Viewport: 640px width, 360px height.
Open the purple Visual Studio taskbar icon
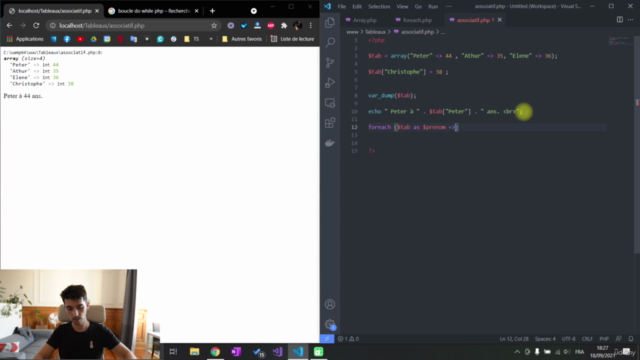[x=278, y=351]
